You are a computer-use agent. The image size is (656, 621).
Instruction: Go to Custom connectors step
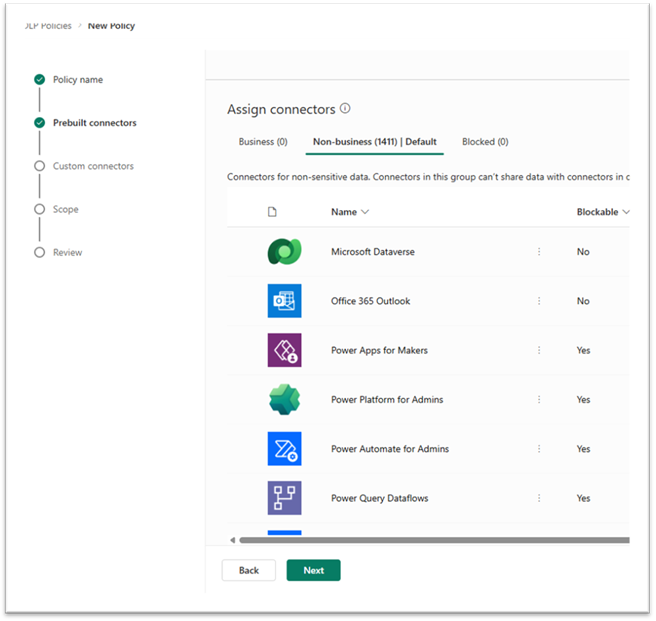tap(93, 166)
